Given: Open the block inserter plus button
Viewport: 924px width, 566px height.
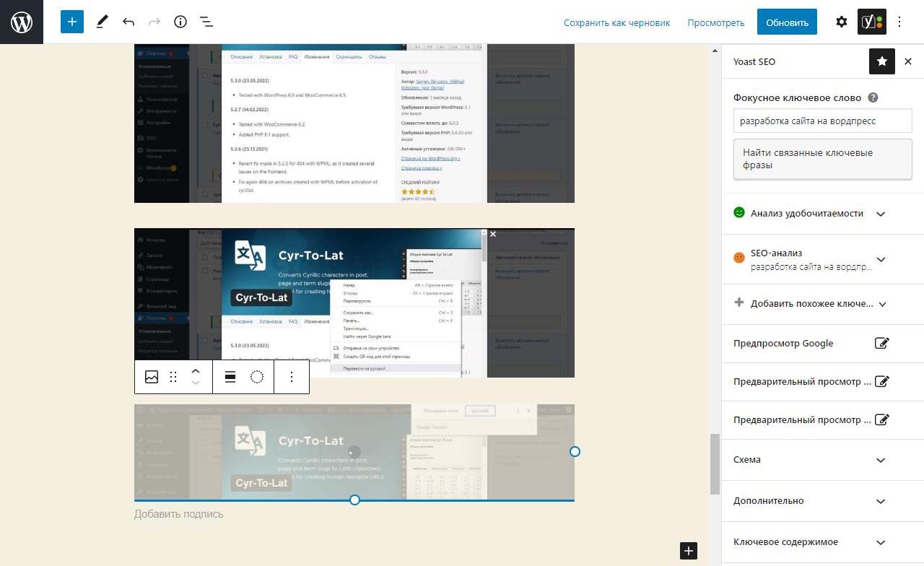Looking at the screenshot, I should (72, 22).
